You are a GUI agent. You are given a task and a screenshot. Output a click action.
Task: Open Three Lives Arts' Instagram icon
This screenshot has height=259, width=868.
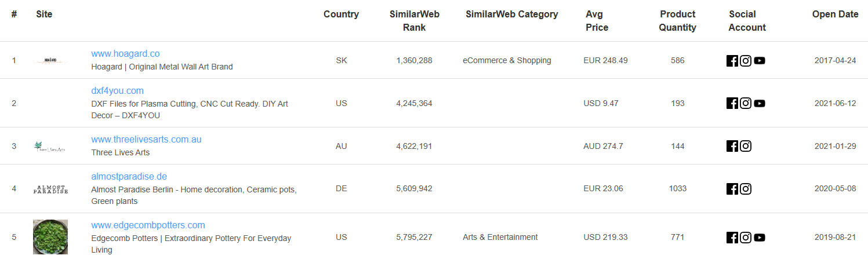[x=746, y=146]
